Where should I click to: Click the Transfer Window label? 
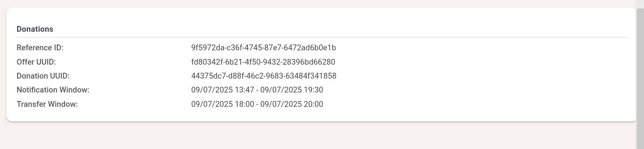(47, 104)
